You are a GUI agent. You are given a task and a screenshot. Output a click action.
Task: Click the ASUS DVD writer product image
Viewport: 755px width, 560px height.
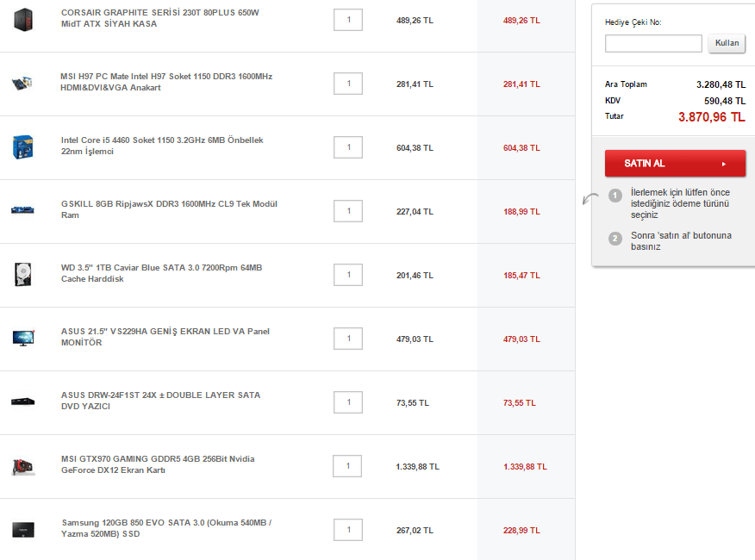point(22,401)
